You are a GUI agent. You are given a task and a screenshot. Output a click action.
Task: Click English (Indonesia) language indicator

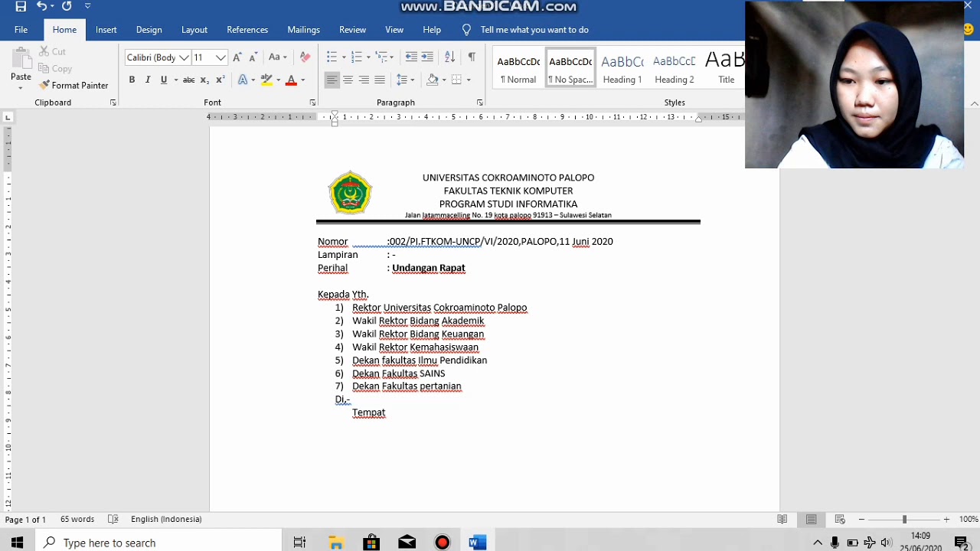[166, 519]
